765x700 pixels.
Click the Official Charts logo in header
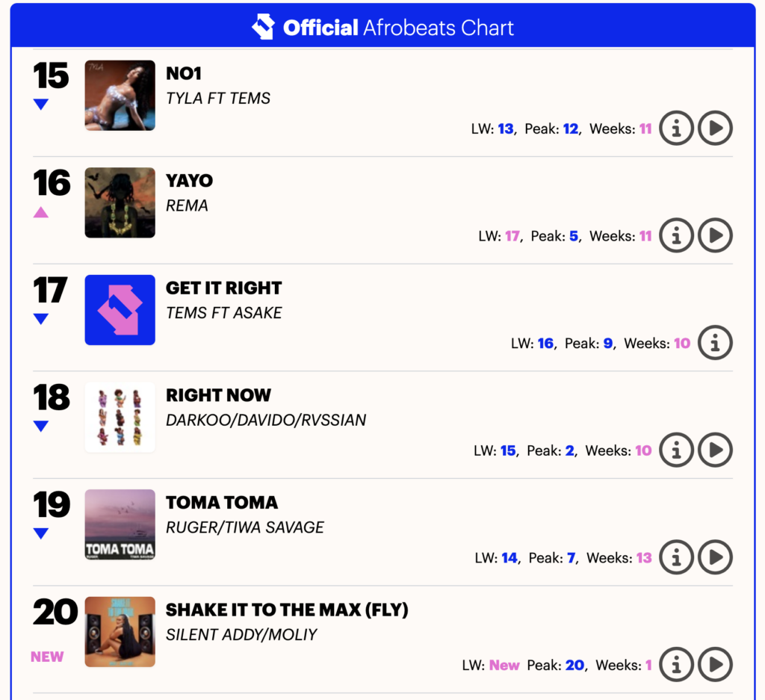263,28
